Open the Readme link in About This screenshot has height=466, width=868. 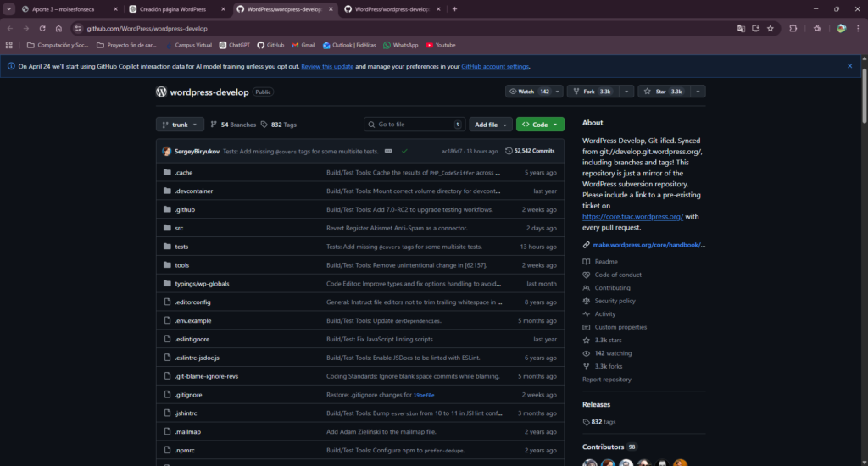coord(605,261)
